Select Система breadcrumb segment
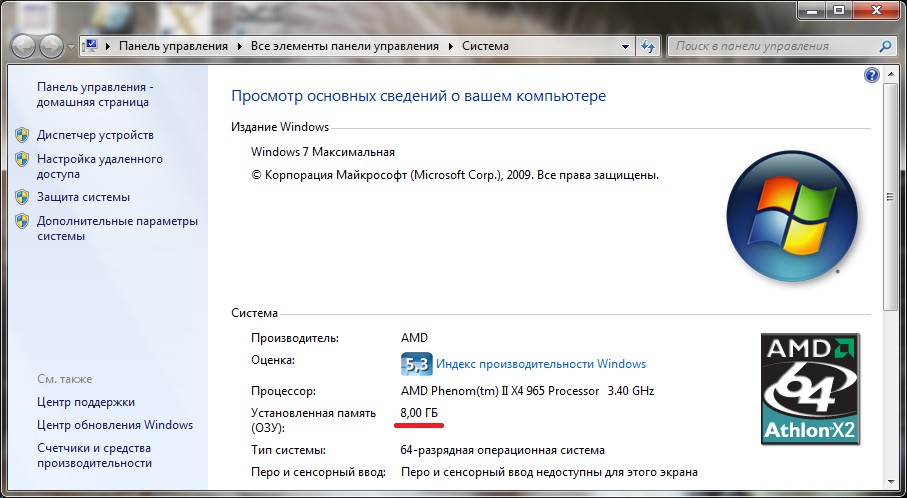Viewport: 907px width, 498px height. [x=485, y=46]
